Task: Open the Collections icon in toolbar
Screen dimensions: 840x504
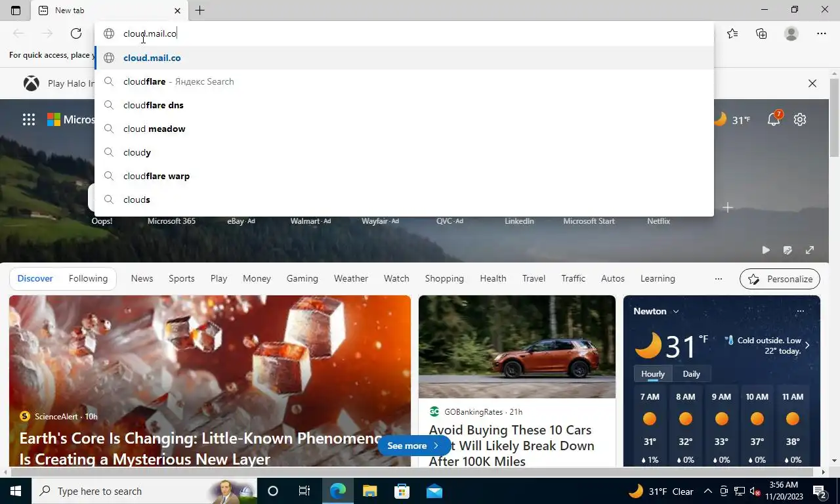Action: pos(761,33)
